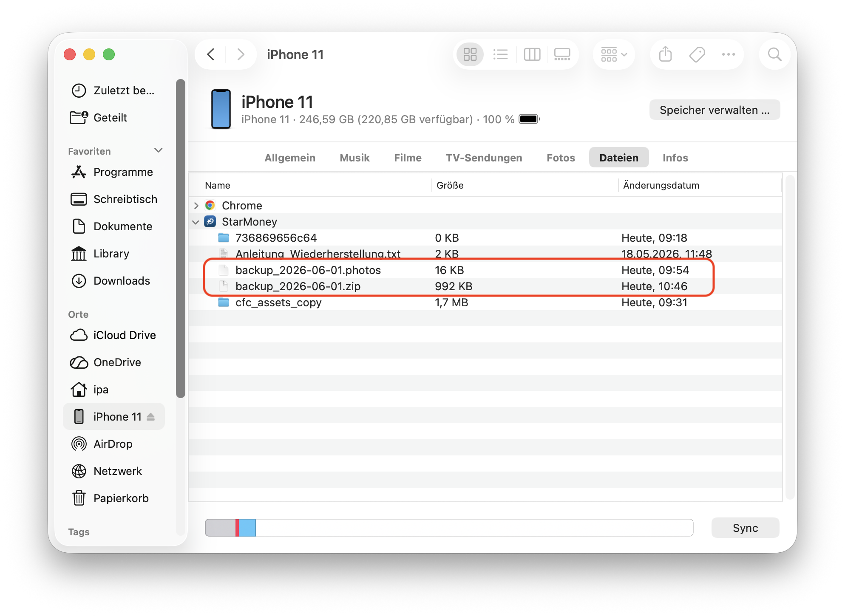Click the blue segment of storage bar

pos(247,528)
